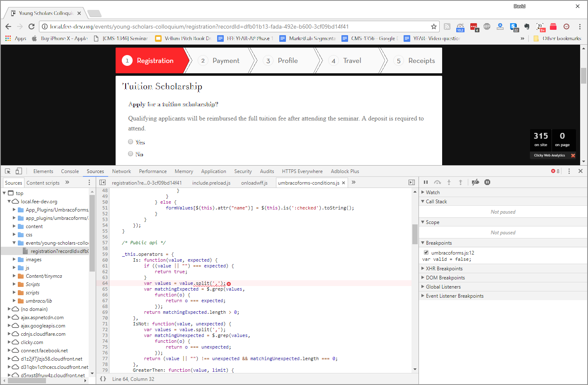Collapse the local.fee-dev.org tree node

9,201
